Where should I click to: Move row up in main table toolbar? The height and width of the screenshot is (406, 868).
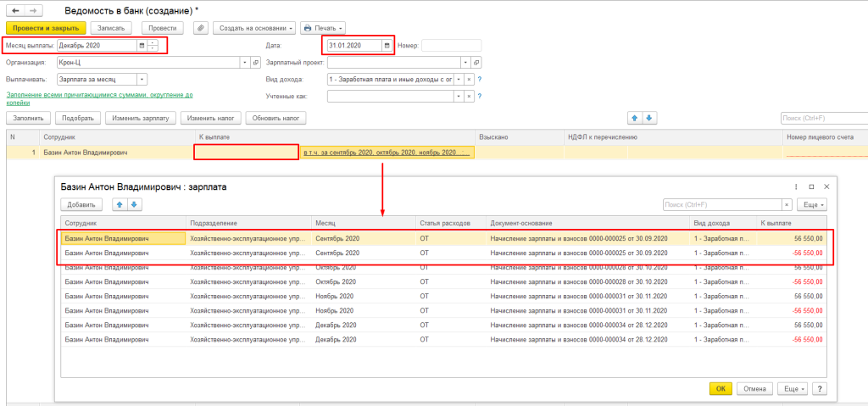(634, 118)
